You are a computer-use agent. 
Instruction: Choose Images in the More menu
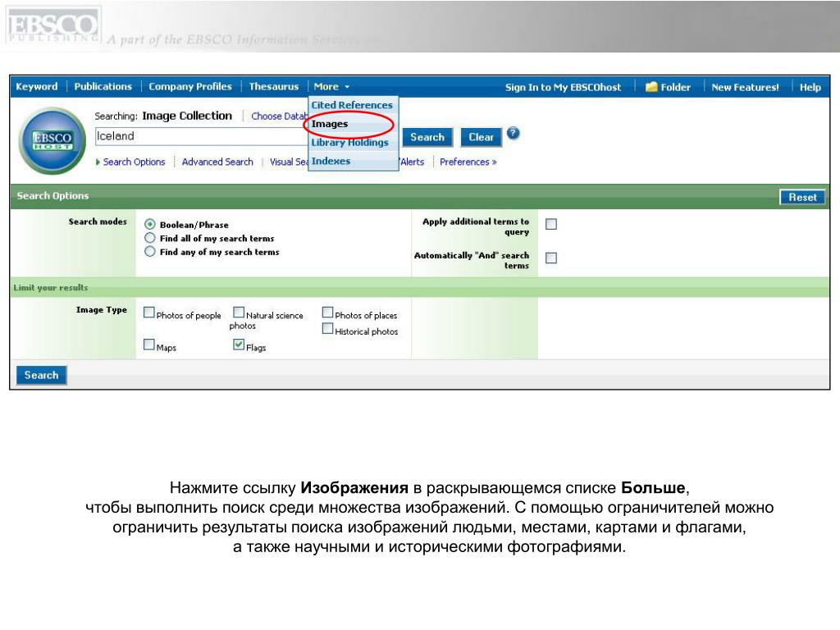[330, 124]
